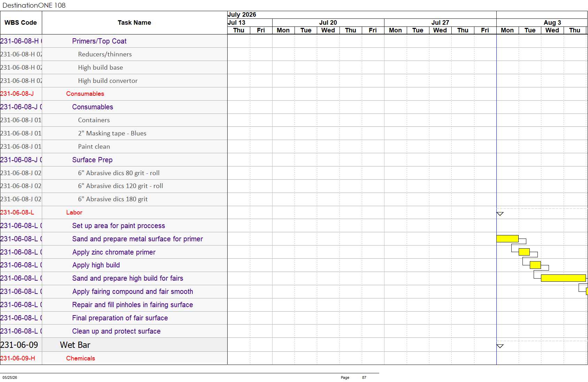Select the Paint clean task
This screenshot has height=382, width=588.
point(114,147)
